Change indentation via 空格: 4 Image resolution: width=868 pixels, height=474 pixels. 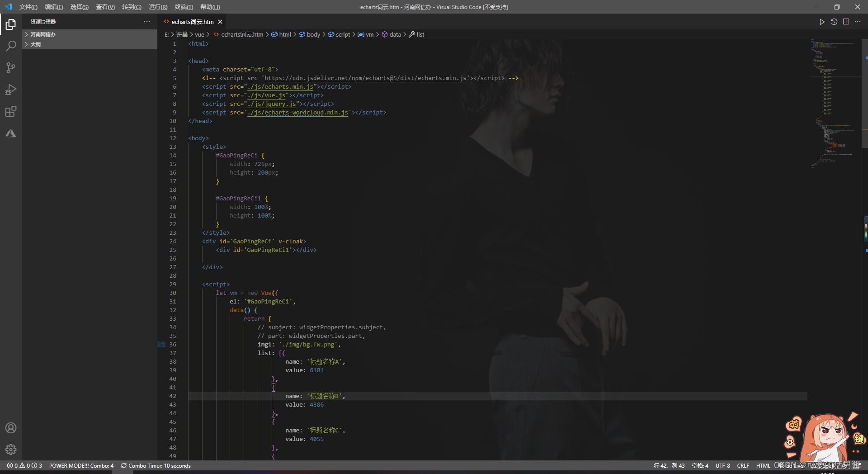(x=700, y=465)
